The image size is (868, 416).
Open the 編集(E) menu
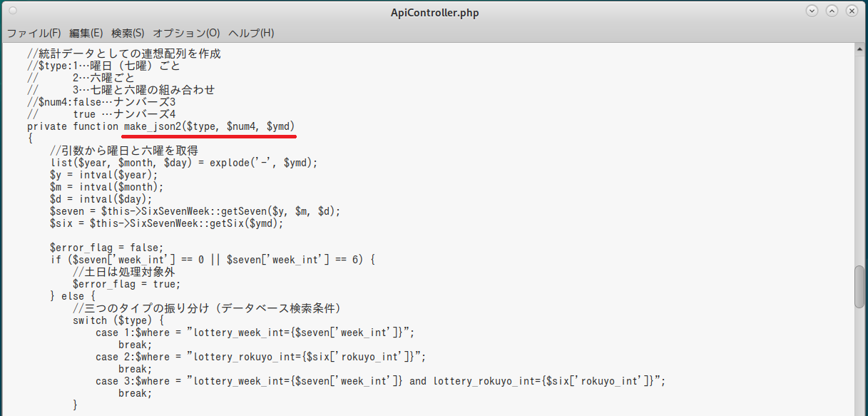[x=86, y=33]
